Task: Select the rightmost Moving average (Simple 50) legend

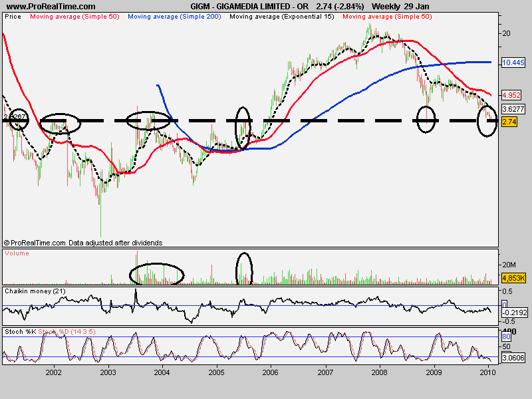Action: click(387, 16)
